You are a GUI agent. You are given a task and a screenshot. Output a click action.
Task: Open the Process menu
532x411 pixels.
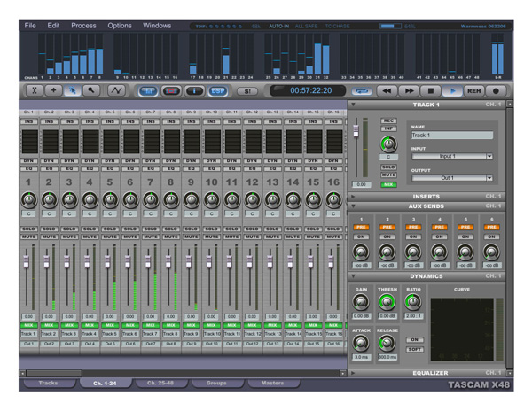pos(83,26)
